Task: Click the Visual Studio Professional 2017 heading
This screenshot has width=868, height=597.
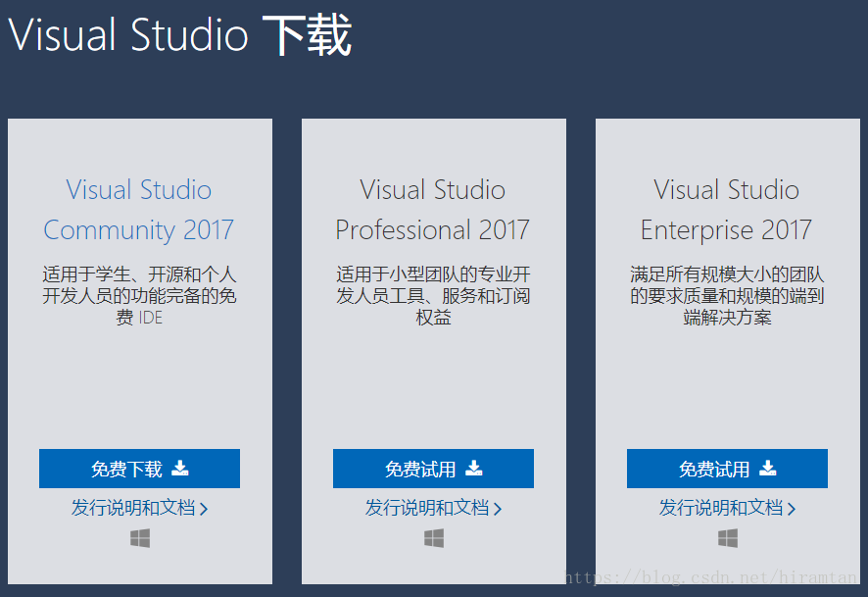Action: coord(433,210)
